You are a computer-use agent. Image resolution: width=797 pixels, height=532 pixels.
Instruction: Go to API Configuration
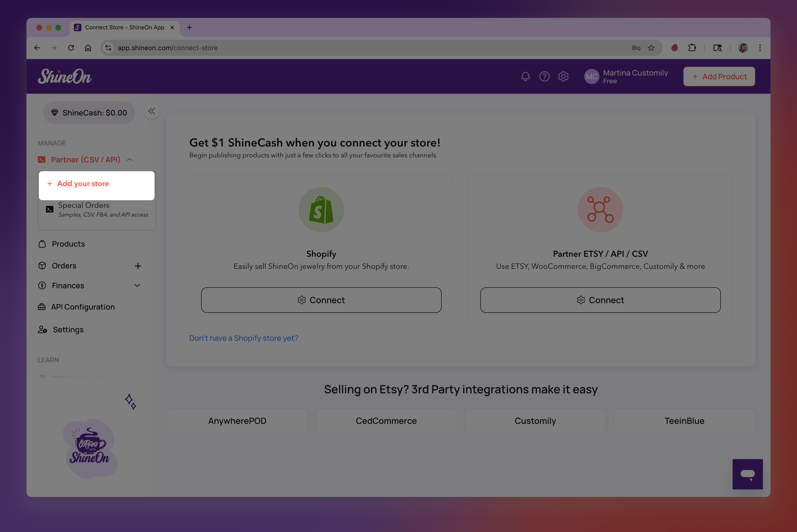(83, 307)
